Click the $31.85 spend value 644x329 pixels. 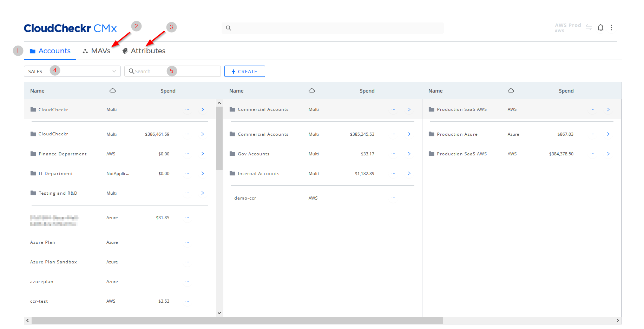click(163, 217)
